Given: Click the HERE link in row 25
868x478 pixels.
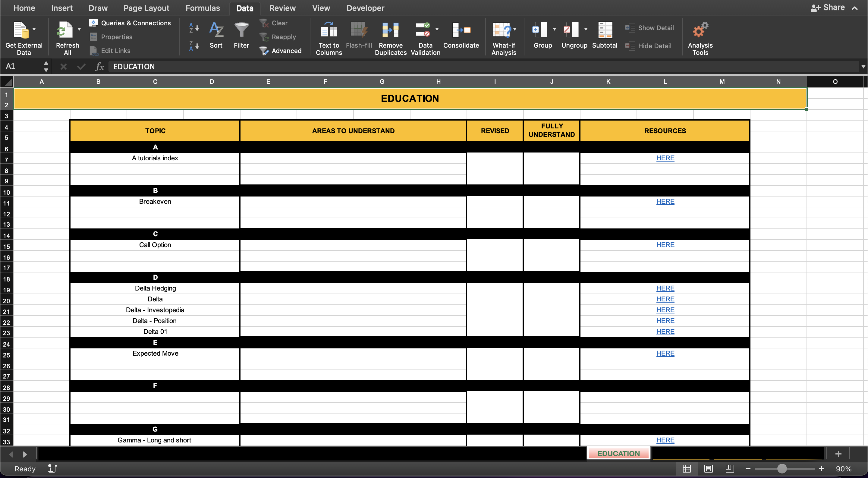Looking at the screenshot, I should (665, 353).
